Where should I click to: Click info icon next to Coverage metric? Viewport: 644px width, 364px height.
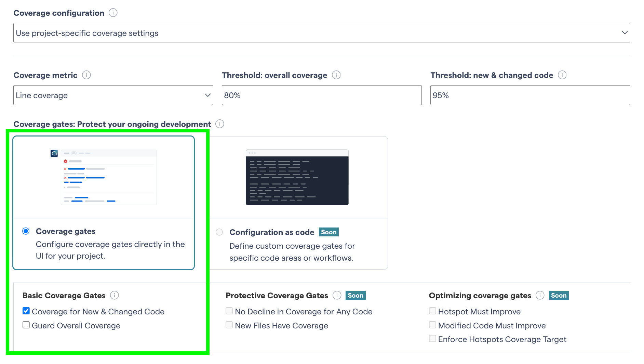[86, 75]
